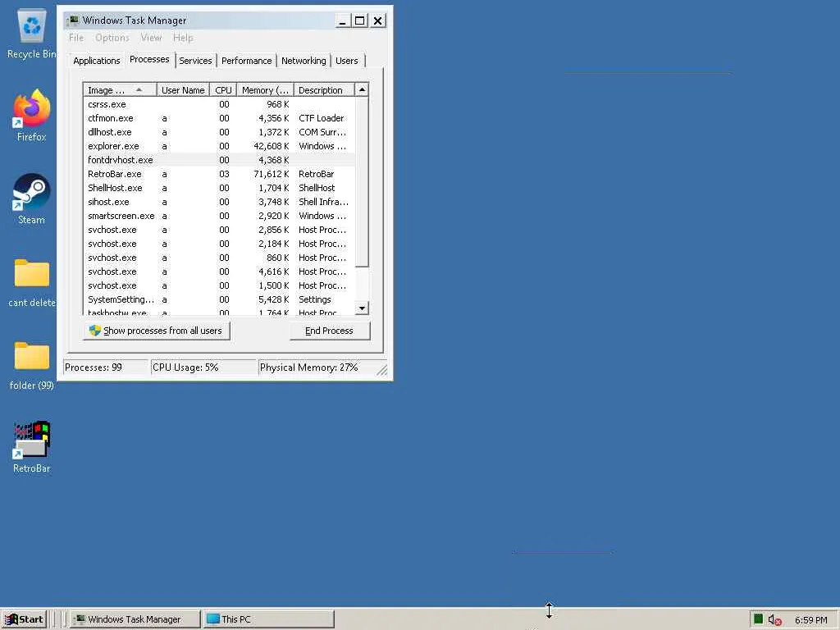Select the SystemSetting... process row
840x630 pixels.
coord(219,299)
